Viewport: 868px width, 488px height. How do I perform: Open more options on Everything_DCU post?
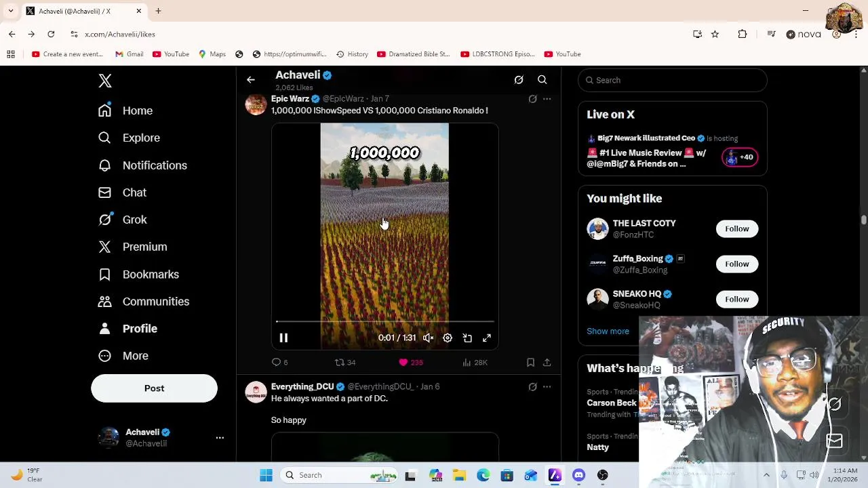[x=547, y=387]
